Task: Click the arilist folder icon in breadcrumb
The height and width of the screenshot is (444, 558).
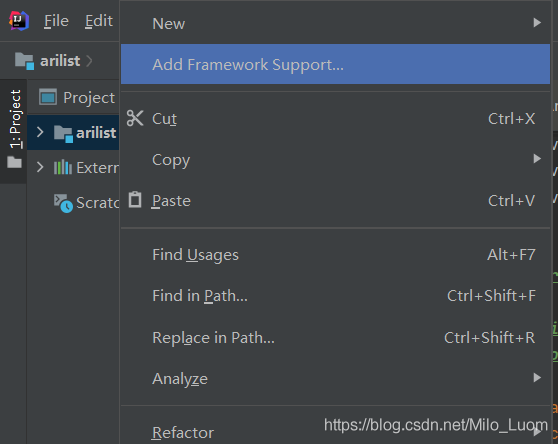Action: coord(25,61)
